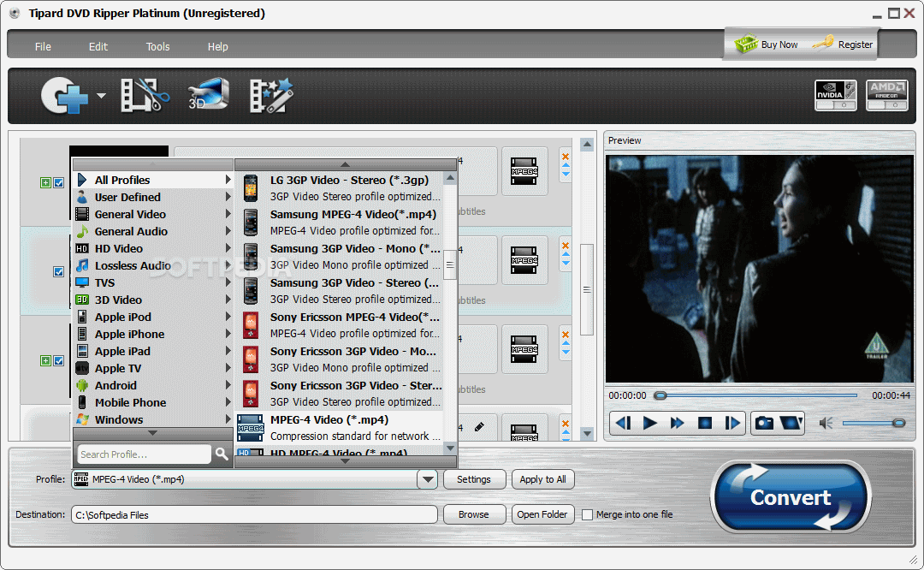Expand Android submenu arrow
The height and width of the screenshot is (570, 924).
point(228,385)
